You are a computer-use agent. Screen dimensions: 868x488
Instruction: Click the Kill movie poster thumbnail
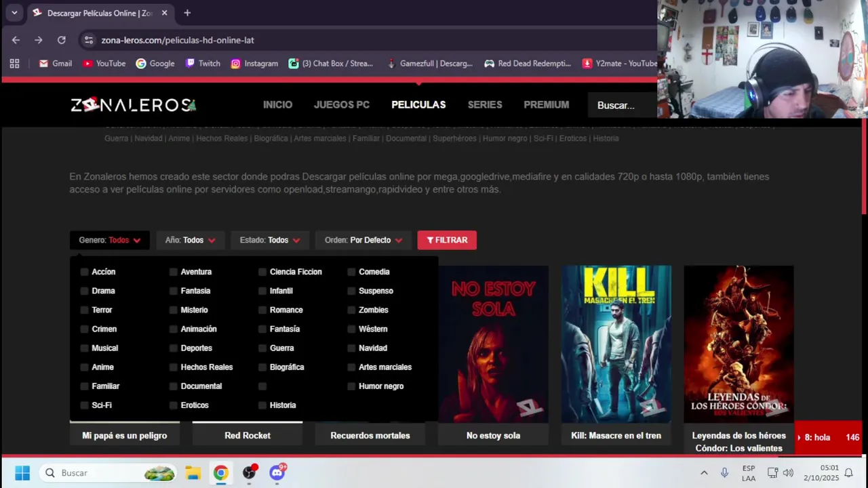point(616,344)
